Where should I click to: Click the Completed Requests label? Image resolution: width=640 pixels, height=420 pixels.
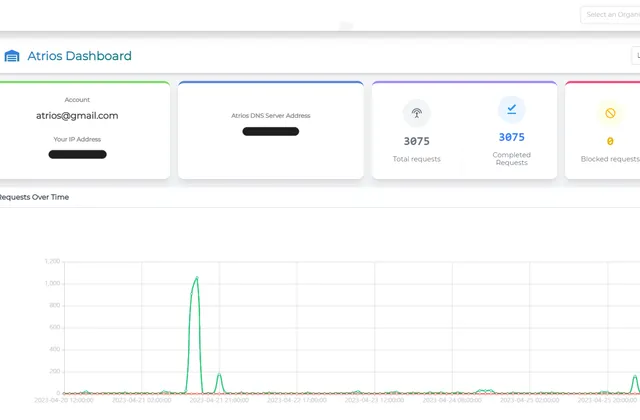coord(511,159)
